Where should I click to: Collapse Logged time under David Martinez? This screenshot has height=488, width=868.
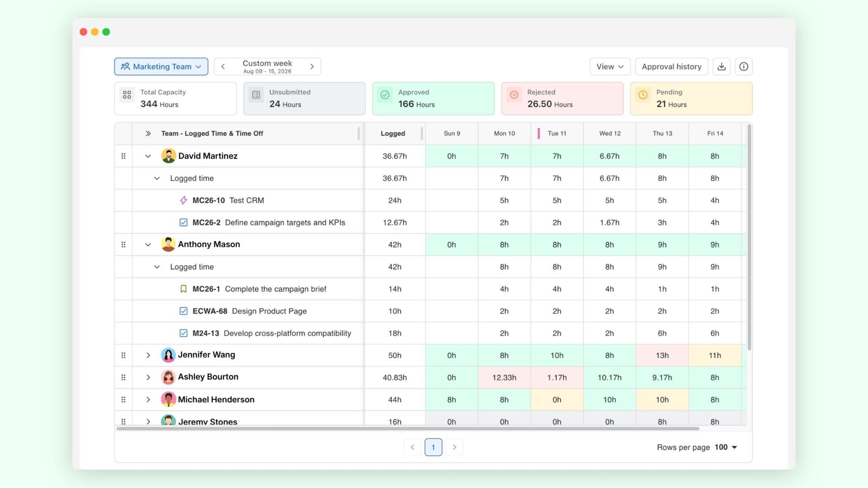pos(157,178)
